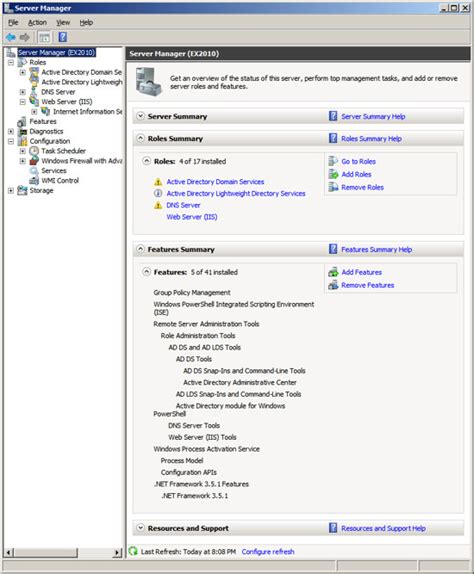Select Internet Information Services tree item
The width and height of the screenshot is (474, 574).
(x=87, y=111)
